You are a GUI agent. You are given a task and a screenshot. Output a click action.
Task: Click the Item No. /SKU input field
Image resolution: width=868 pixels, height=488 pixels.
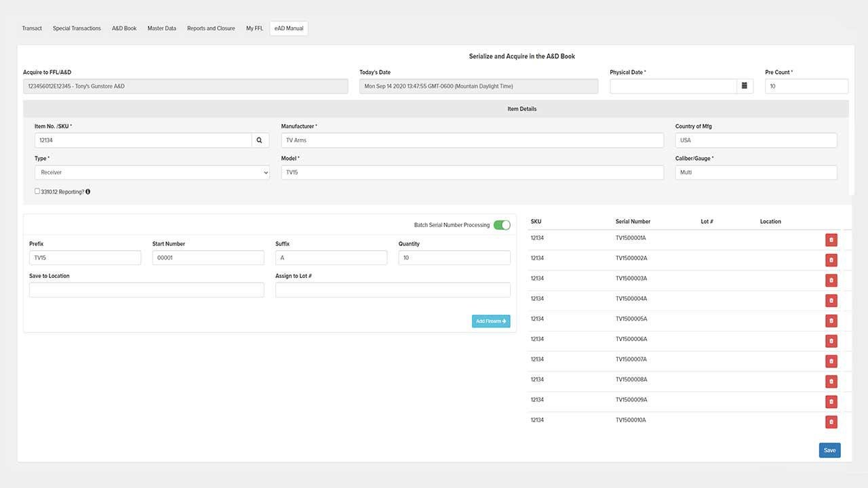coord(143,140)
